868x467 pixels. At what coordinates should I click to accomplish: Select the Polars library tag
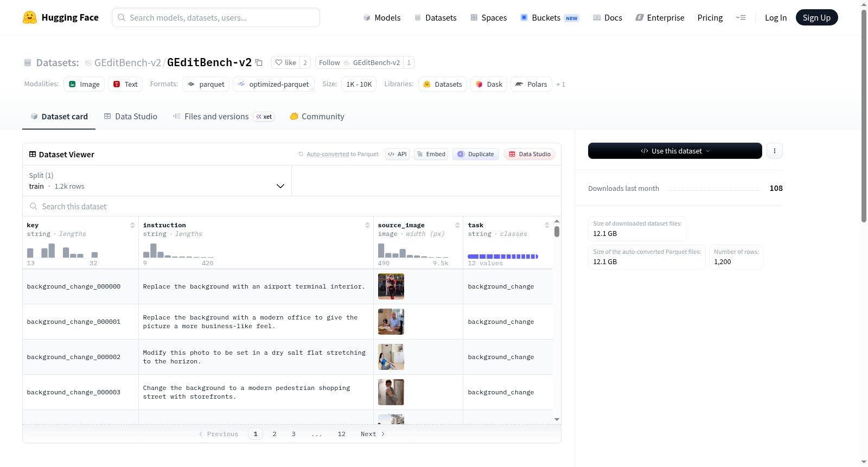coord(531,84)
